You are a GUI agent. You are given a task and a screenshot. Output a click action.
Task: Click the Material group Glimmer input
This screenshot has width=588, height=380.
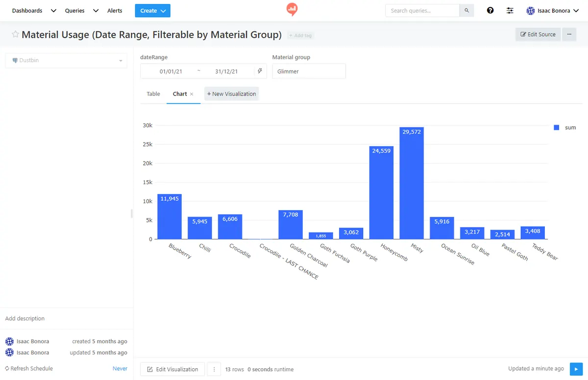coord(309,71)
